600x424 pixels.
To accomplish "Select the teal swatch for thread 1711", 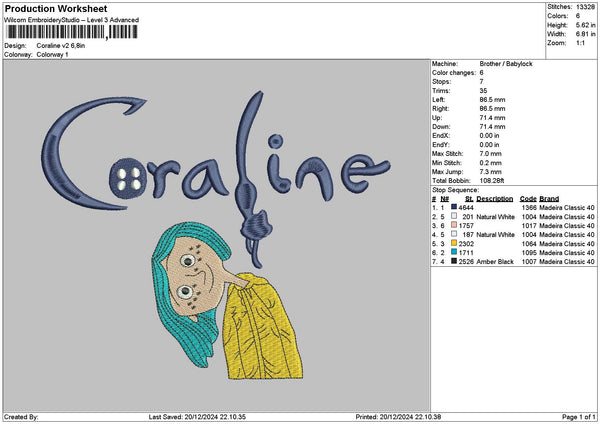I will click(454, 253).
